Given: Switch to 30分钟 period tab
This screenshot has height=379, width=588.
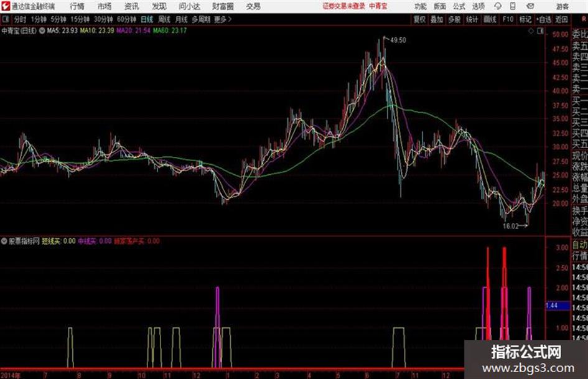Looking at the screenshot, I should (x=103, y=19).
